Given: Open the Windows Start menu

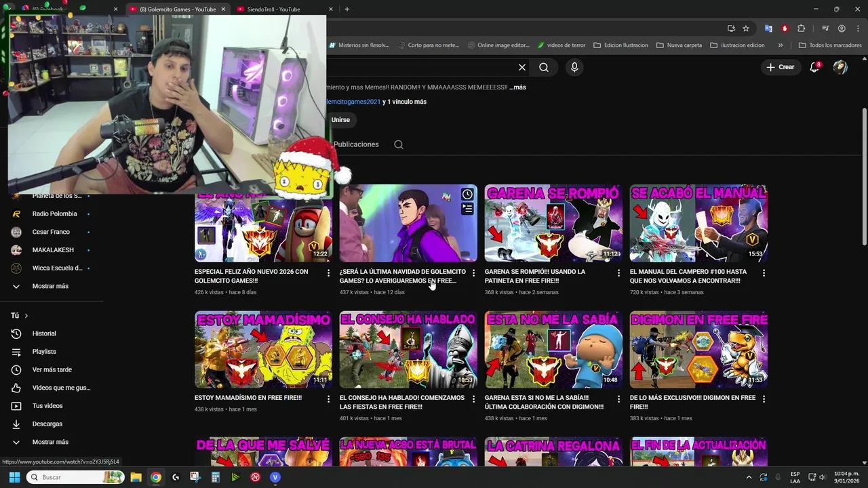Looking at the screenshot, I should 14,477.
